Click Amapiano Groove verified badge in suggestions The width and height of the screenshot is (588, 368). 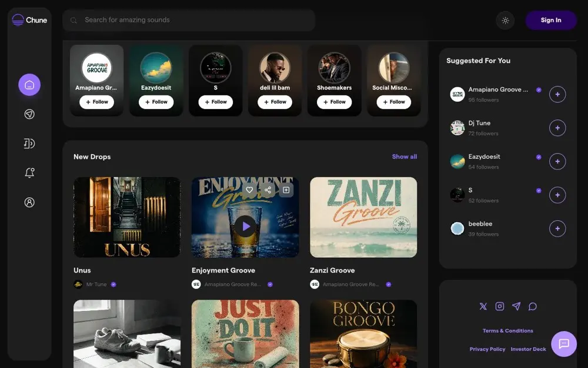(x=539, y=89)
